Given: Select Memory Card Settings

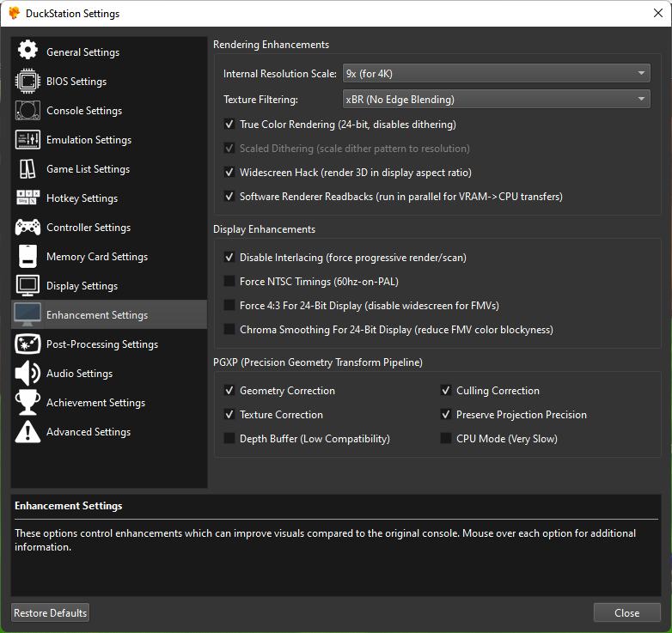Looking at the screenshot, I should 109,256.
